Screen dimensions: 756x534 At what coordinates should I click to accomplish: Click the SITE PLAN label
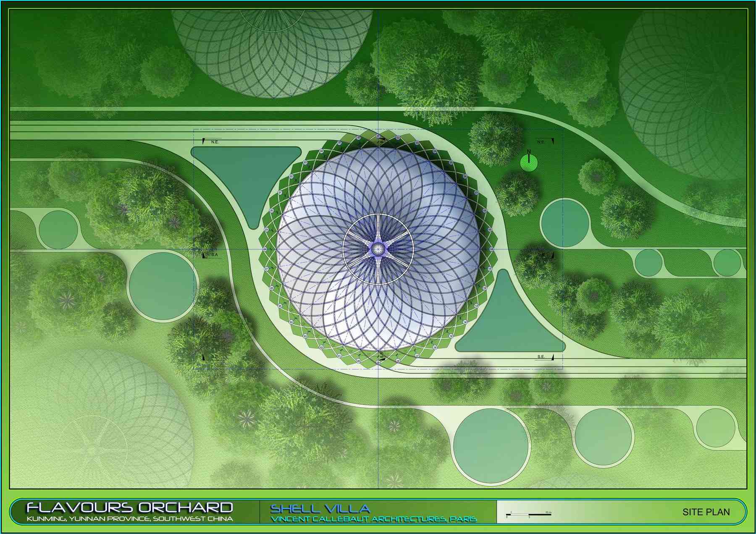706,512
